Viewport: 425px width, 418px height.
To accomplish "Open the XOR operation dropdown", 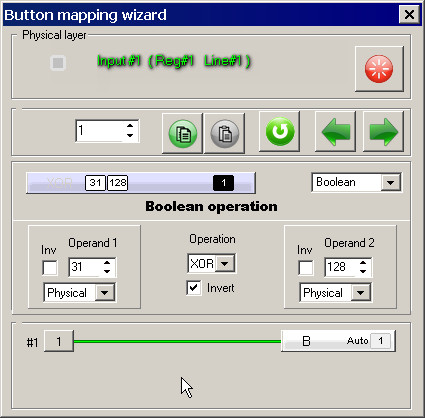I will tap(225, 264).
